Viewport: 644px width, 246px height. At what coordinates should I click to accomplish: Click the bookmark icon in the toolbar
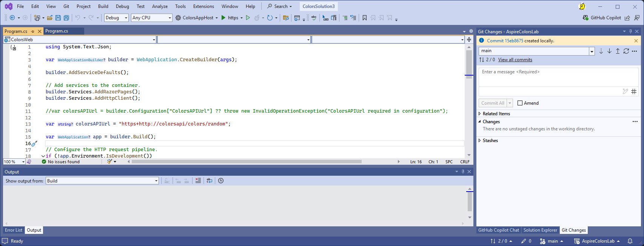click(x=365, y=18)
